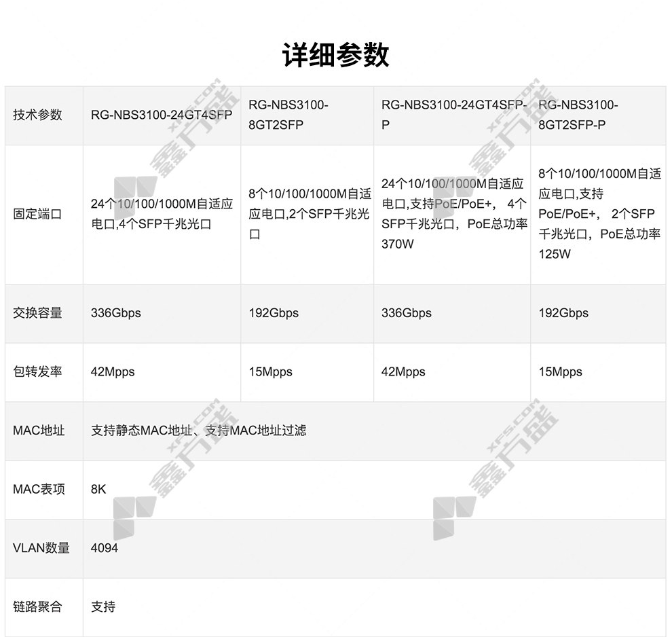The image size is (672, 637).
Task: Select the 8K MAC table value
Action: [98, 489]
